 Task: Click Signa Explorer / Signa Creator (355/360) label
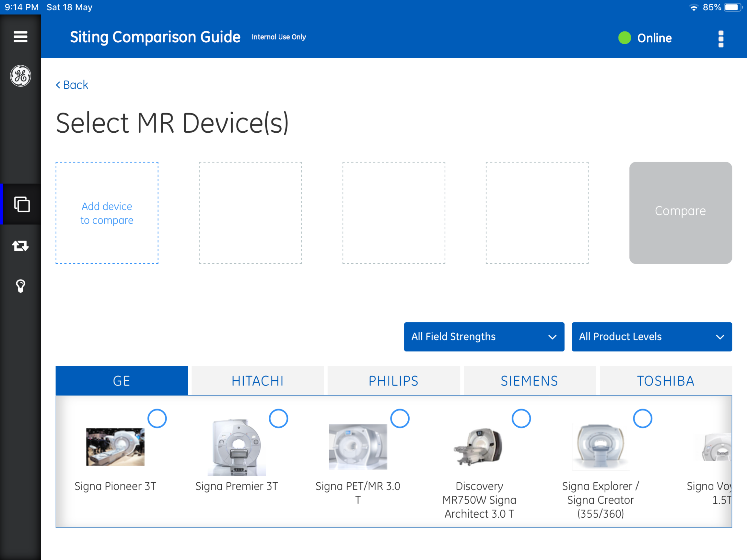[601, 500]
